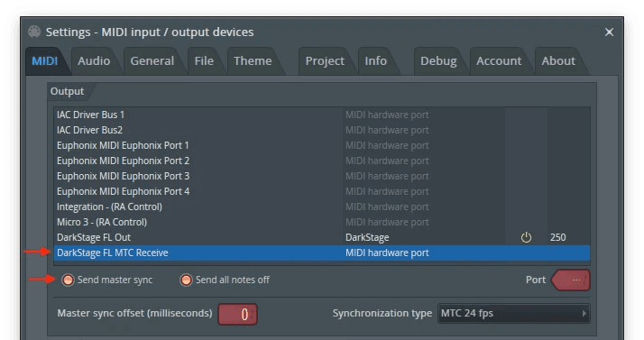644x340 pixels.
Task: Select Euphonix MIDI Euphonix Port 4
Action: (322, 191)
